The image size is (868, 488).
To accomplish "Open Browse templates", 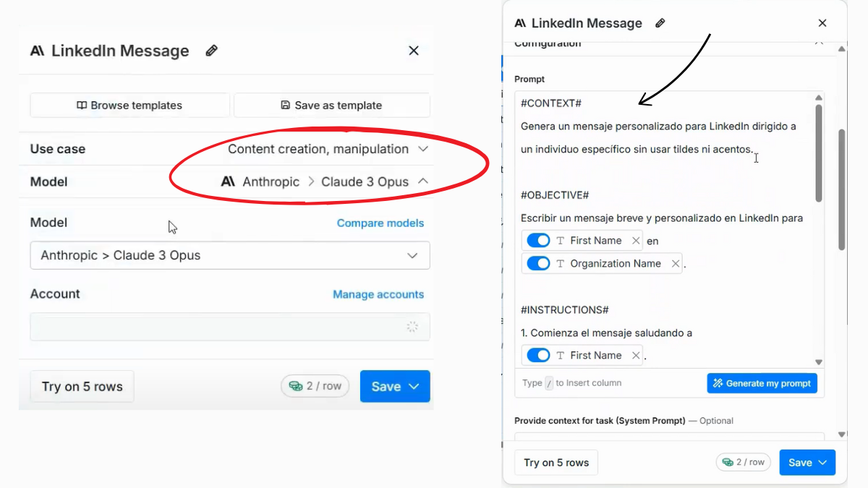I will 129,105.
